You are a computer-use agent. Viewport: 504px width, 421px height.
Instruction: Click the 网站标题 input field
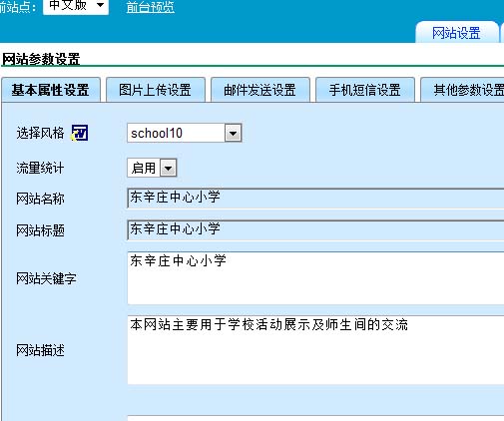tap(315, 229)
